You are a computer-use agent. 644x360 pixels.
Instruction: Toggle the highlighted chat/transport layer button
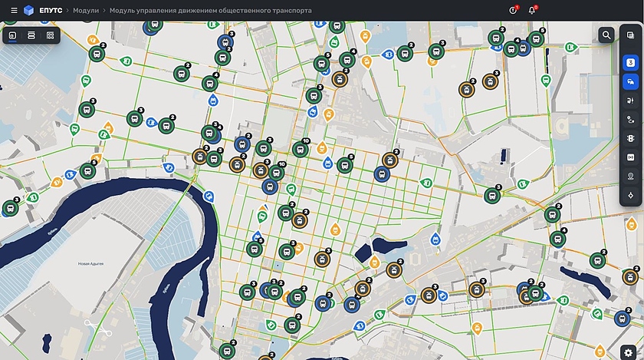tap(630, 81)
